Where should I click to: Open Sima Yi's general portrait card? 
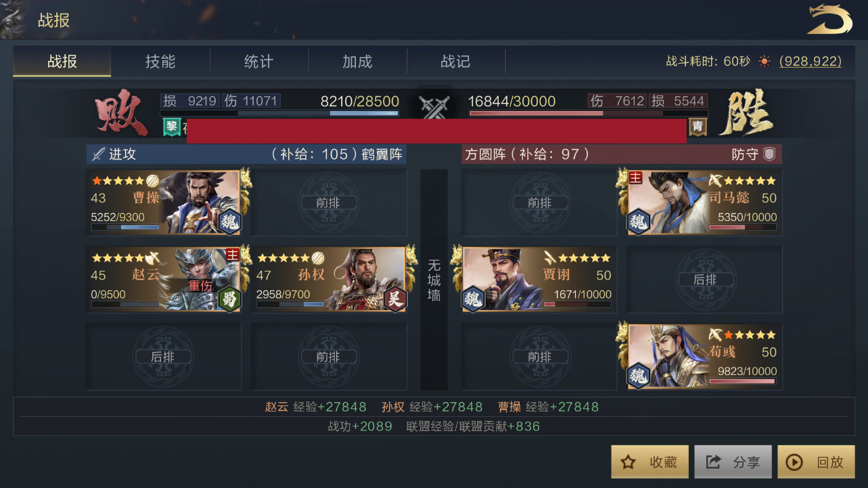pos(703,202)
